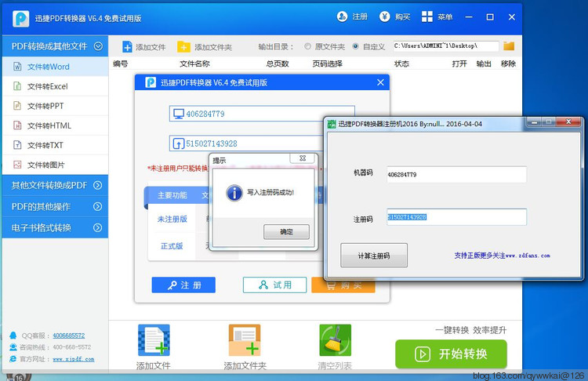This screenshot has width=588, height=381.
Task: Click the 未注册版 row label
Action: [172, 219]
